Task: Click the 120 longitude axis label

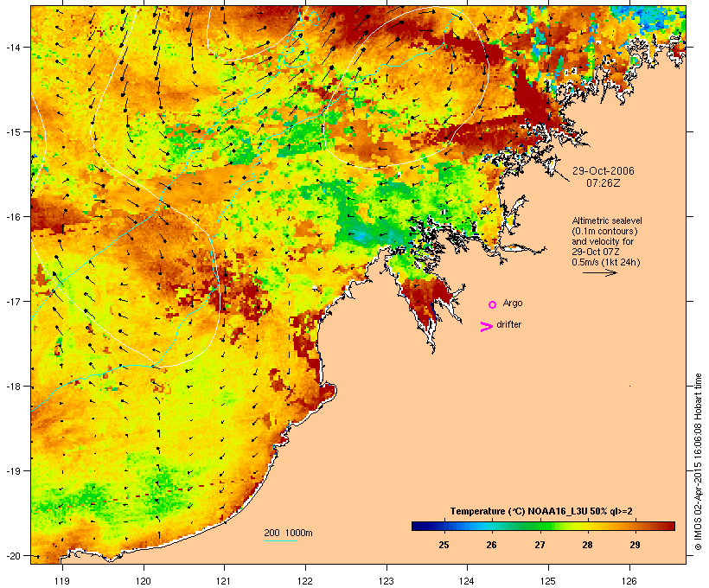Action: (x=144, y=581)
